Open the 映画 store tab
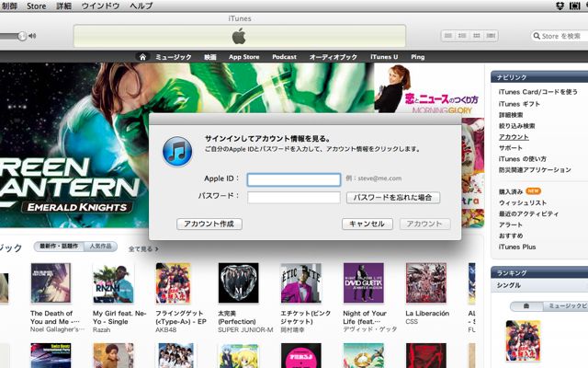The image size is (588, 368). tap(210, 57)
